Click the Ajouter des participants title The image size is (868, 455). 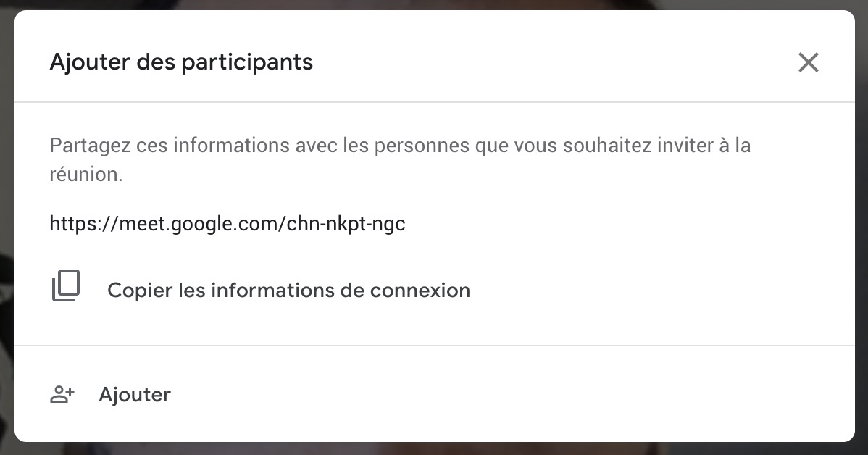[181, 62]
